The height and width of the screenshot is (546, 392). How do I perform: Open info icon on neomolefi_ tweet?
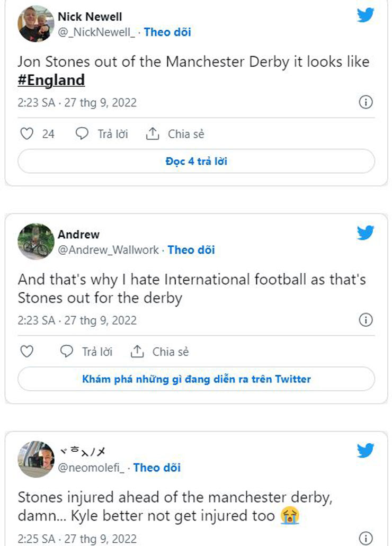366,538
